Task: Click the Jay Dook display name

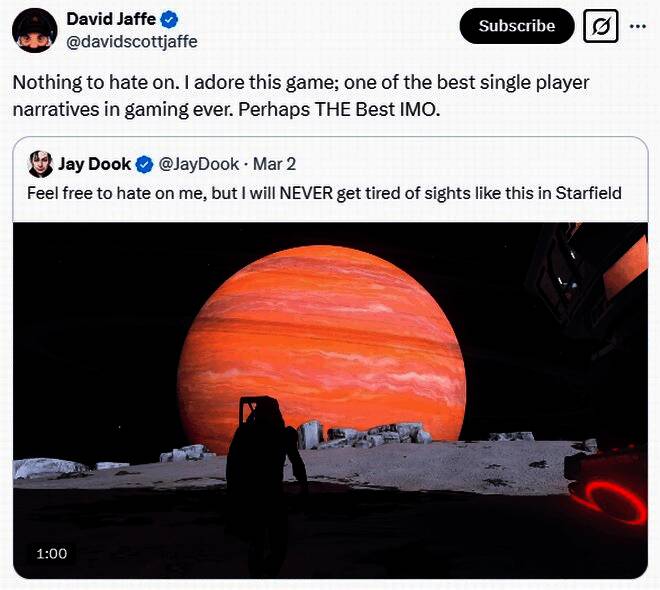Action: 94,164
